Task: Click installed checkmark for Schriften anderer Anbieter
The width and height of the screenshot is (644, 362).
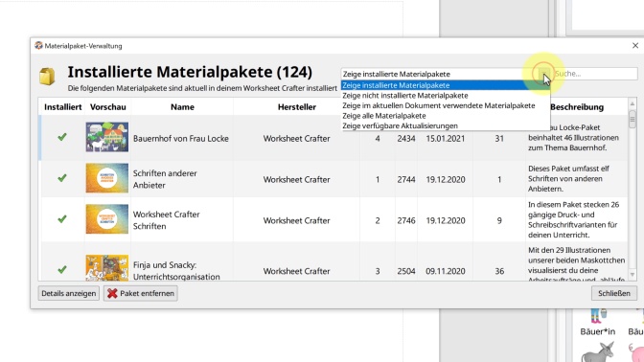Action: [x=62, y=178]
